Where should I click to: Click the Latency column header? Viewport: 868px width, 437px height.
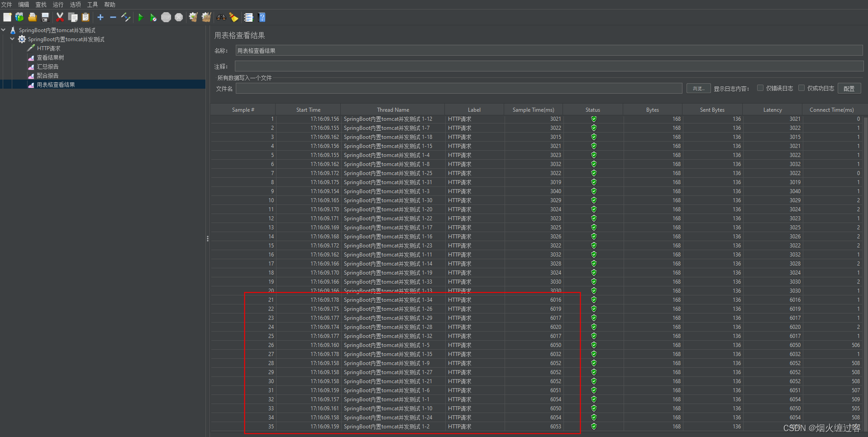pyautogui.click(x=773, y=110)
